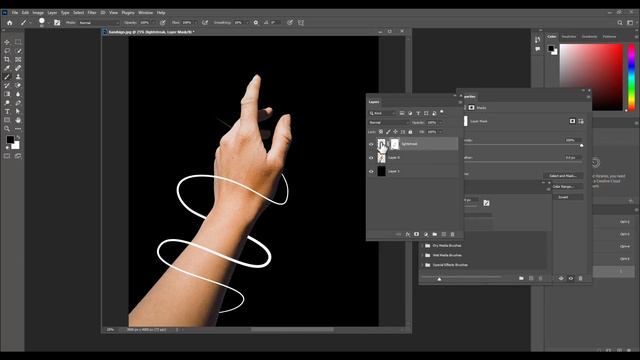
Task: Select the Gradient tool
Action: point(7,94)
